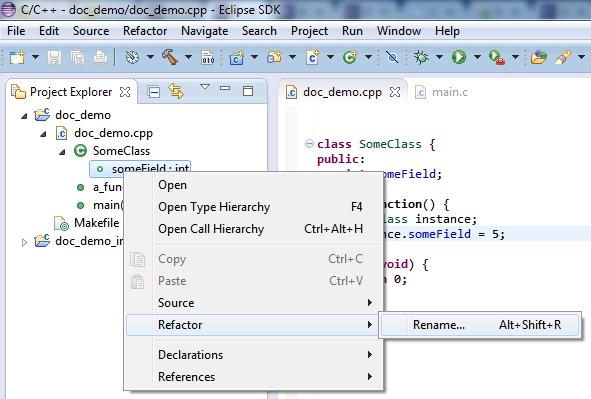The image size is (591, 399).
Task: Minimize the Project Explorer panel
Action: pyautogui.click(x=225, y=88)
